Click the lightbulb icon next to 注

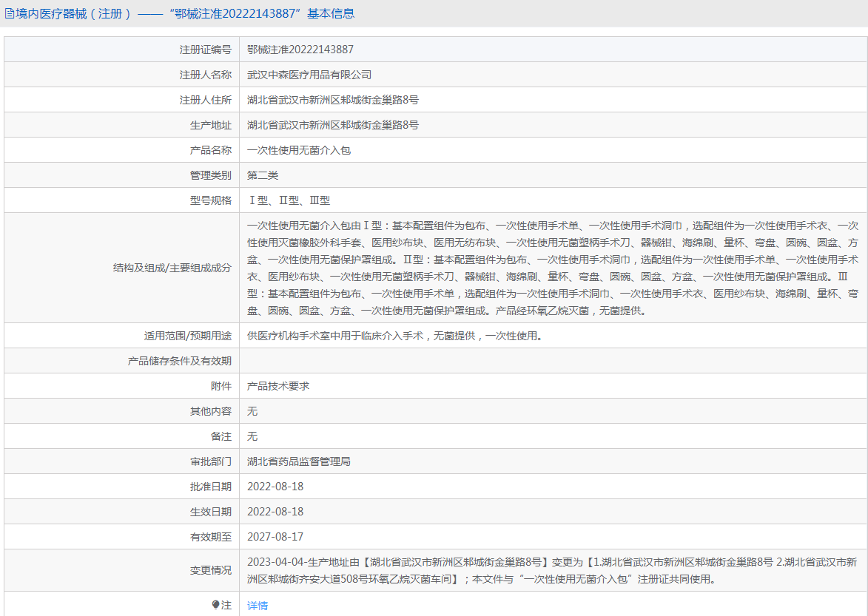click(x=215, y=605)
